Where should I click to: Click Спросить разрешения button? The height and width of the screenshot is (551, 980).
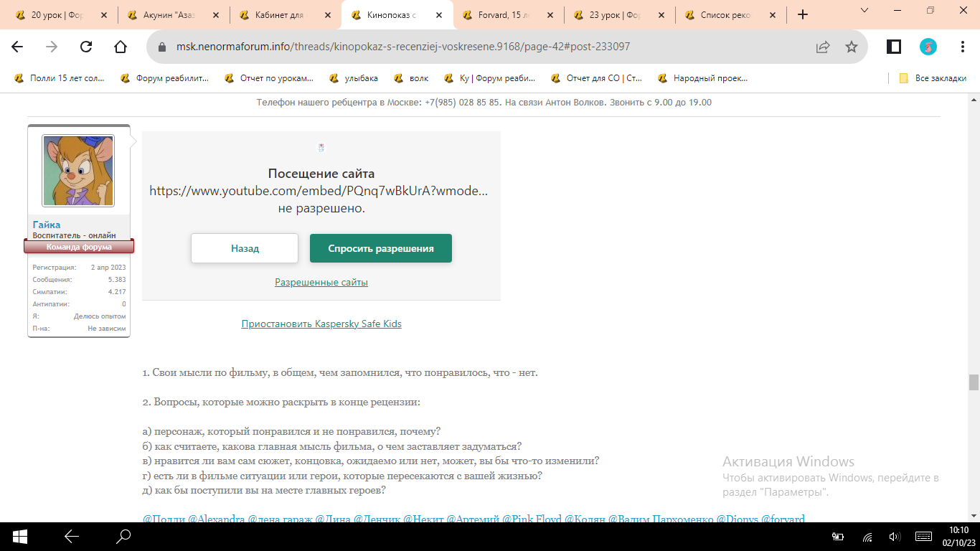381,248
